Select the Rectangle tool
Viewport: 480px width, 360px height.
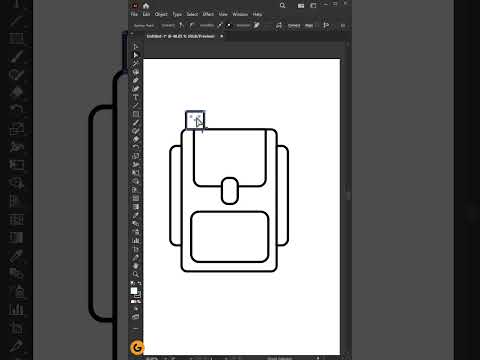coord(136,114)
